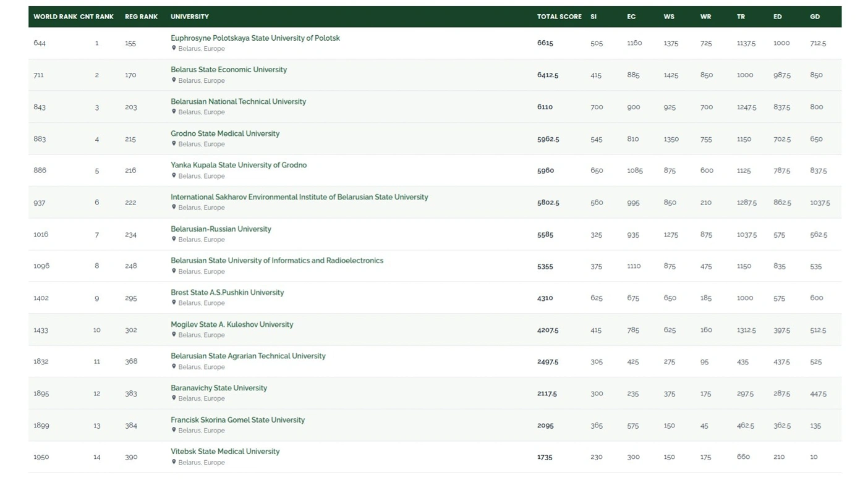
Task: Click the SI column header
Action: 594,17
